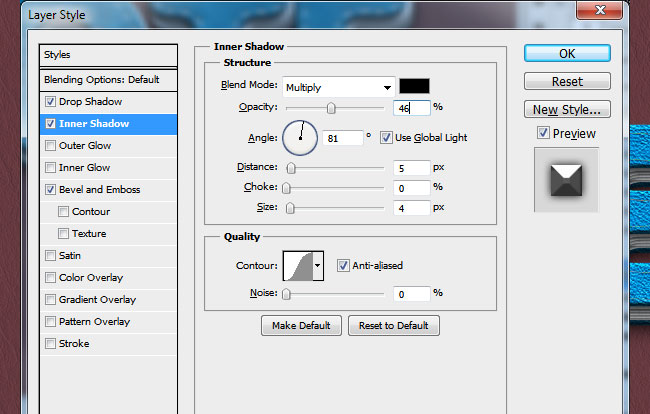This screenshot has width=650, height=414.
Task: Click the Size slider handle
Action: [x=290, y=208]
